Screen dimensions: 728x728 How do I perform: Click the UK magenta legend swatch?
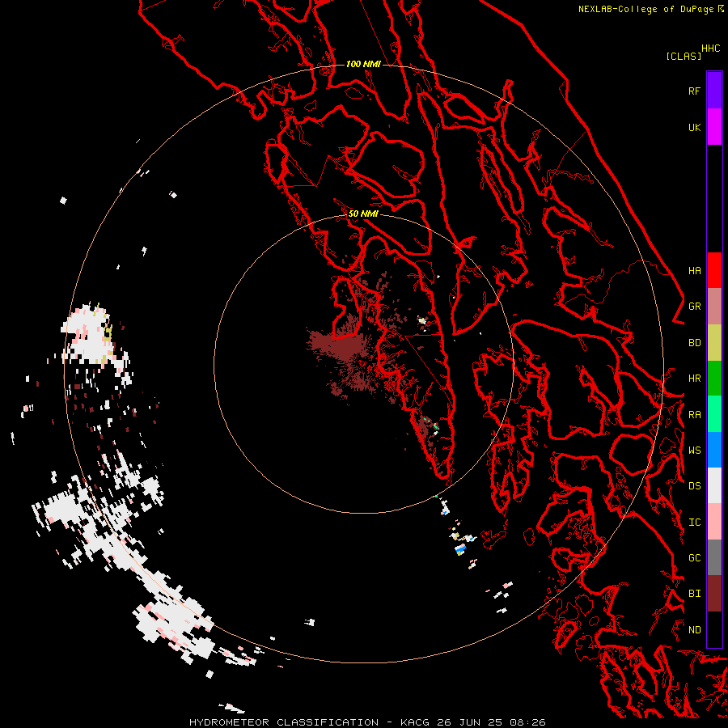(x=714, y=127)
